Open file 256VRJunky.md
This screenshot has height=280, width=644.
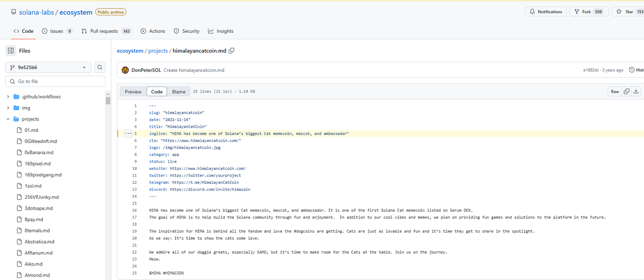point(42,197)
